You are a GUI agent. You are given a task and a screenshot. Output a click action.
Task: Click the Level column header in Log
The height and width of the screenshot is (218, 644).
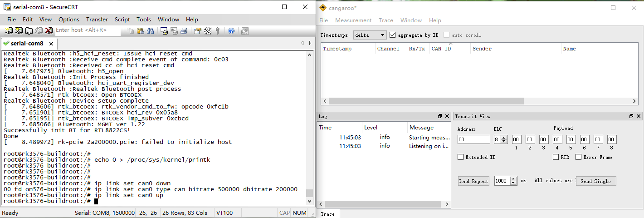385,128
